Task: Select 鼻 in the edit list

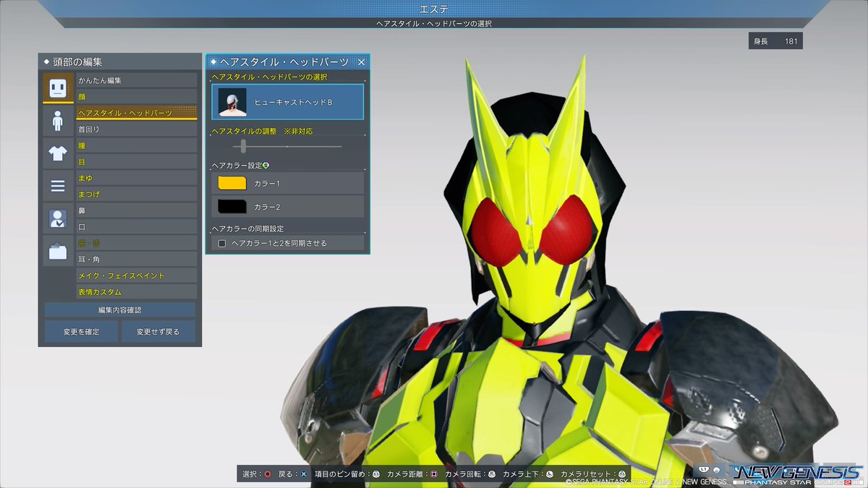Action: 137,211
